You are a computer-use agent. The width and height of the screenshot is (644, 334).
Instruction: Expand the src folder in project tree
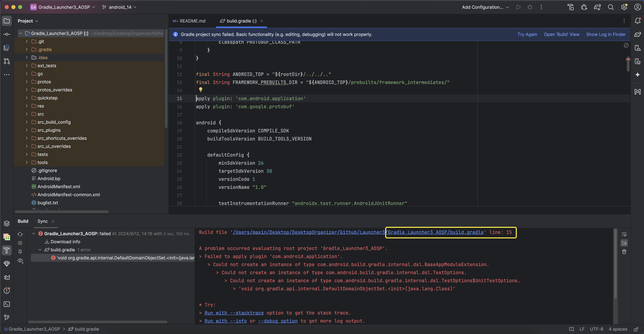[27, 114]
